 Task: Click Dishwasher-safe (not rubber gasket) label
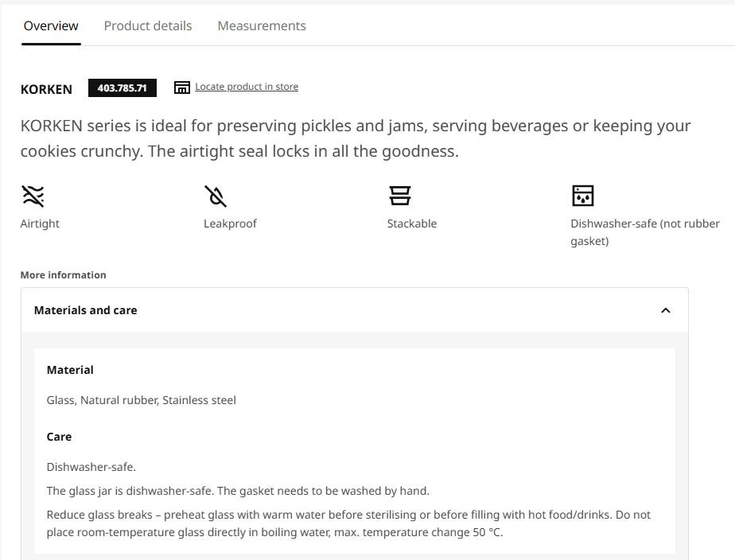click(645, 232)
